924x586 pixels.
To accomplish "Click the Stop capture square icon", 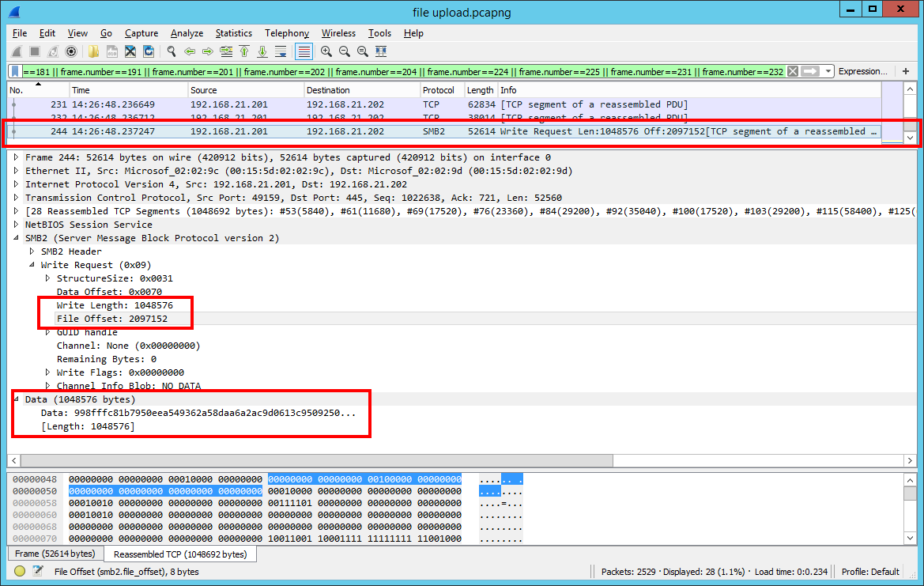I will click(x=35, y=52).
